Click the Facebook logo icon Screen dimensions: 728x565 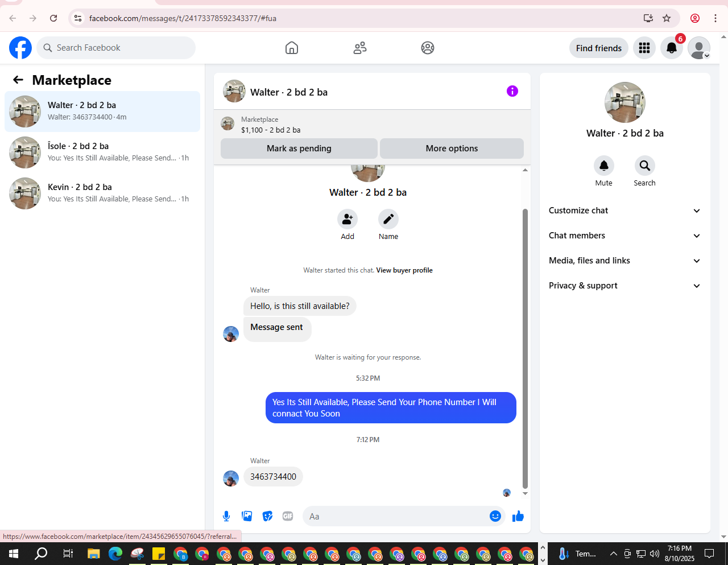[x=20, y=48]
